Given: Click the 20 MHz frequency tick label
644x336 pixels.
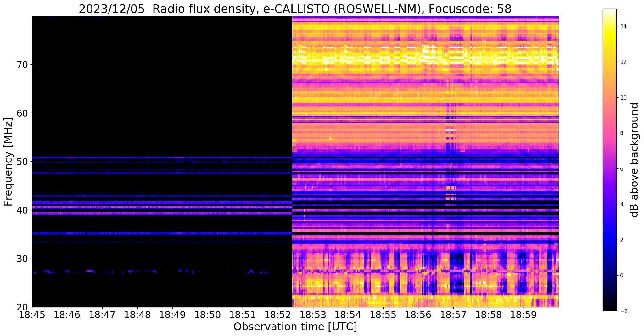Looking at the screenshot, I should click(x=22, y=307).
